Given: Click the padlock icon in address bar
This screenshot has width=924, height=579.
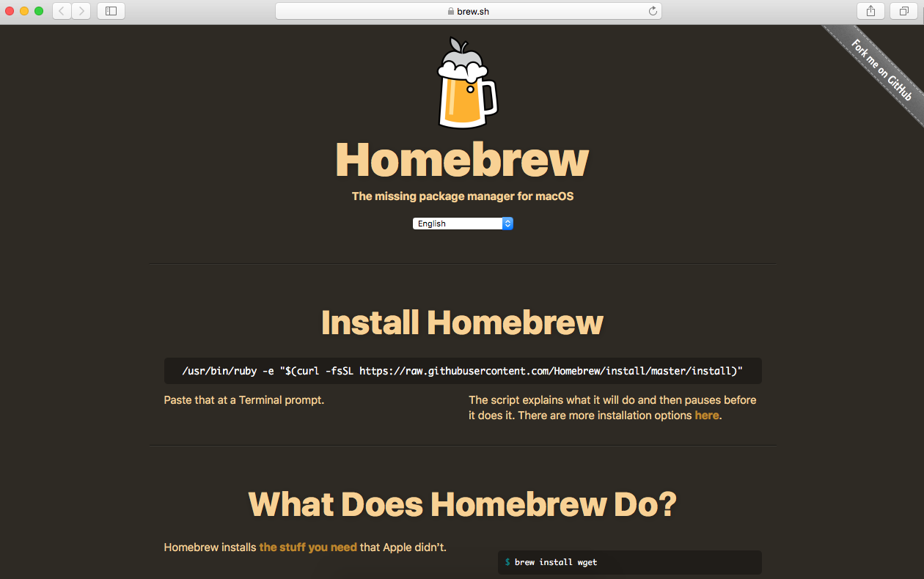Looking at the screenshot, I should tap(451, 11).
